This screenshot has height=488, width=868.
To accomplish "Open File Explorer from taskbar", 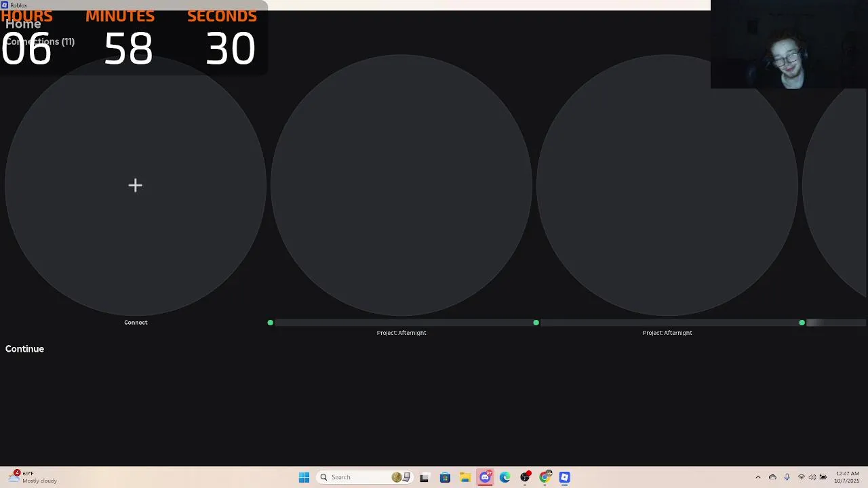I will [465, 477].
